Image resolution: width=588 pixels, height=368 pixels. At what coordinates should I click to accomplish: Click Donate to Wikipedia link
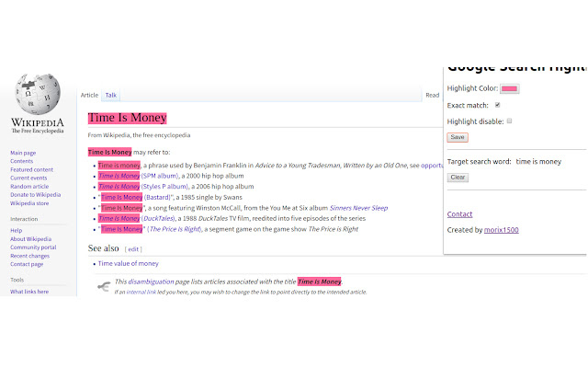coord(35,194)
